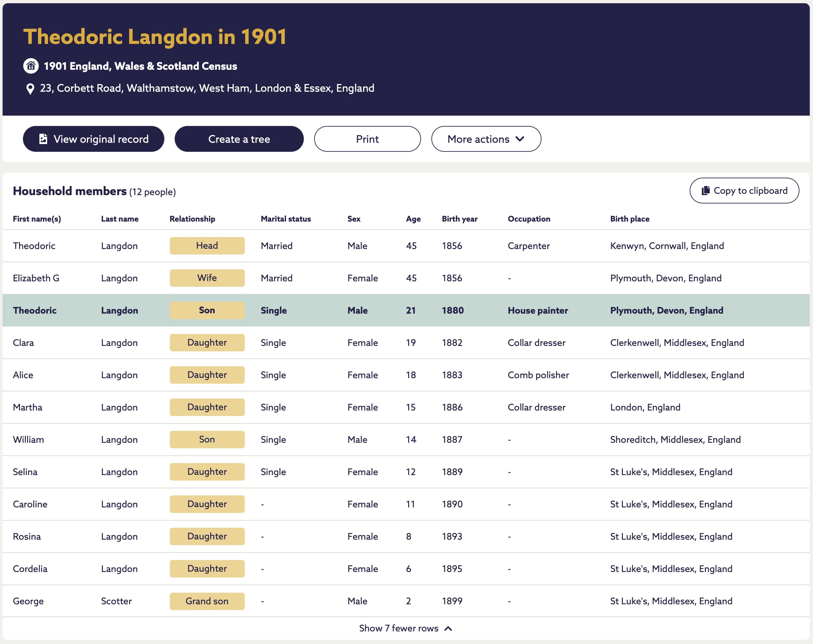This screenshot has width=813, height=644.
Task: Click the census house icon in header
Action: click(31, 66)
